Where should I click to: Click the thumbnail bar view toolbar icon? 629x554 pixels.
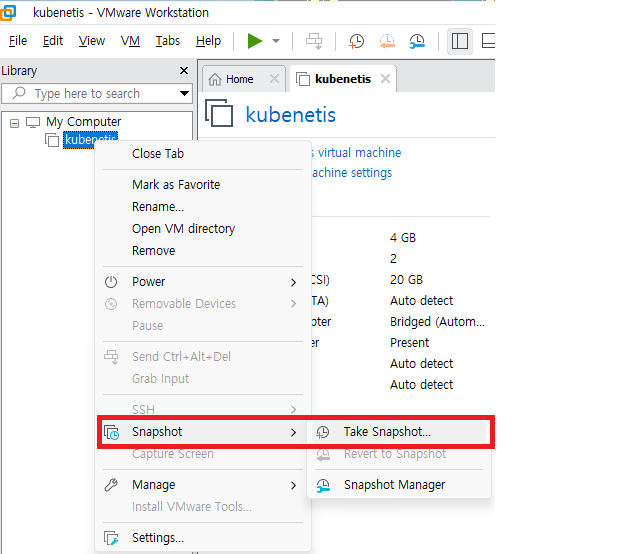488,41
